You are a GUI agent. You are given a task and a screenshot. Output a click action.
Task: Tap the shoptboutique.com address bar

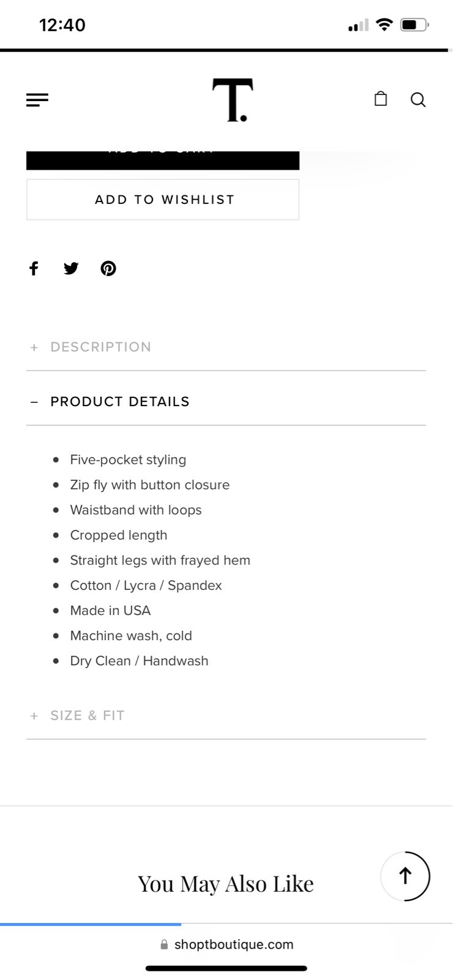tap(226, 944)
